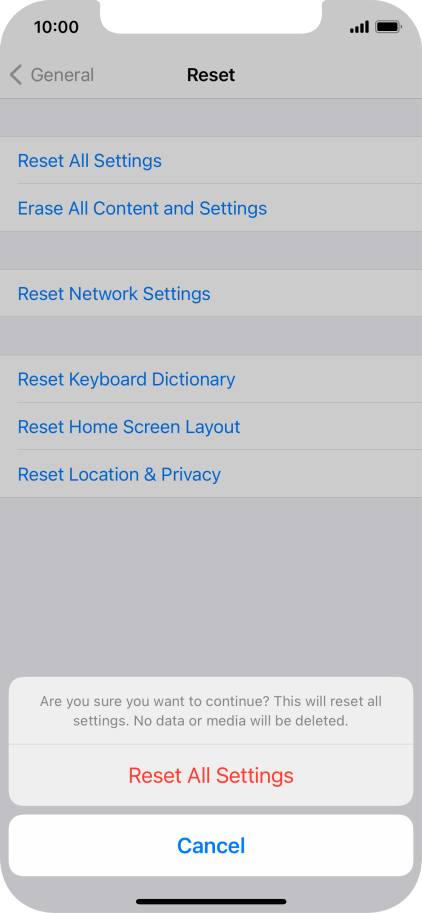Tap the cellular signal bars icon
Screen dimensions: 422x913
coord(359,27)
